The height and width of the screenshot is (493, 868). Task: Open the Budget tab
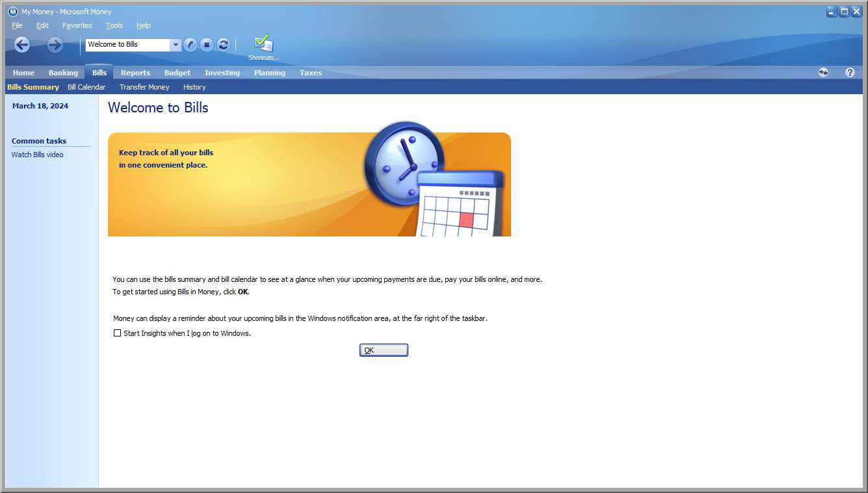click(178, 73)
